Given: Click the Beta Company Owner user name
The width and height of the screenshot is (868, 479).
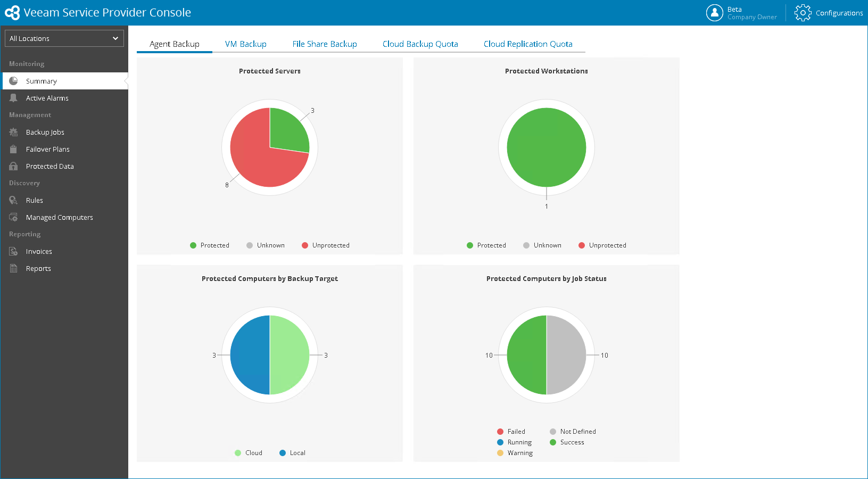Looking at the screenshot, I should pyautogui.click(x=752, y=13).
